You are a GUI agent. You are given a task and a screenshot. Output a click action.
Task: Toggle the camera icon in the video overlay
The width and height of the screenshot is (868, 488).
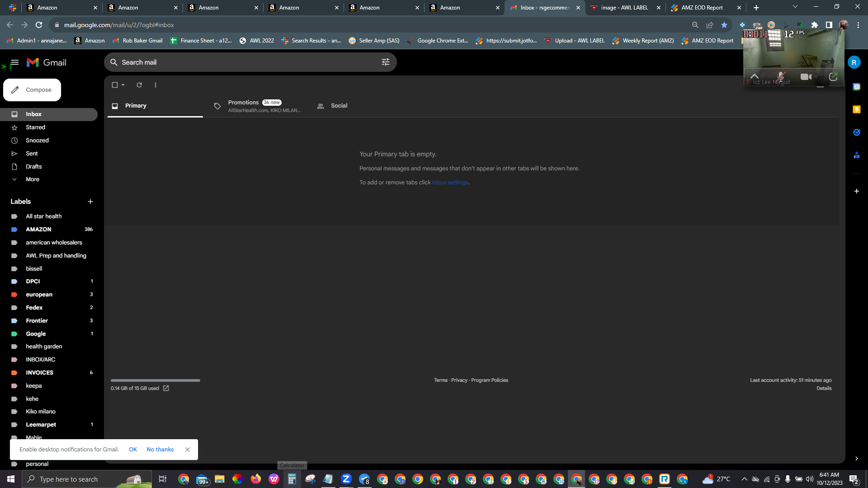click(x=806, y=77)
